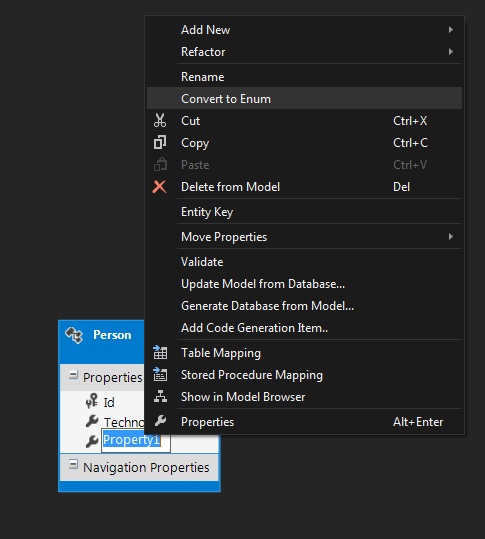Click the wrench icon beside Property1
Screen dimensions: 485x539
click(x=92, y=441)
